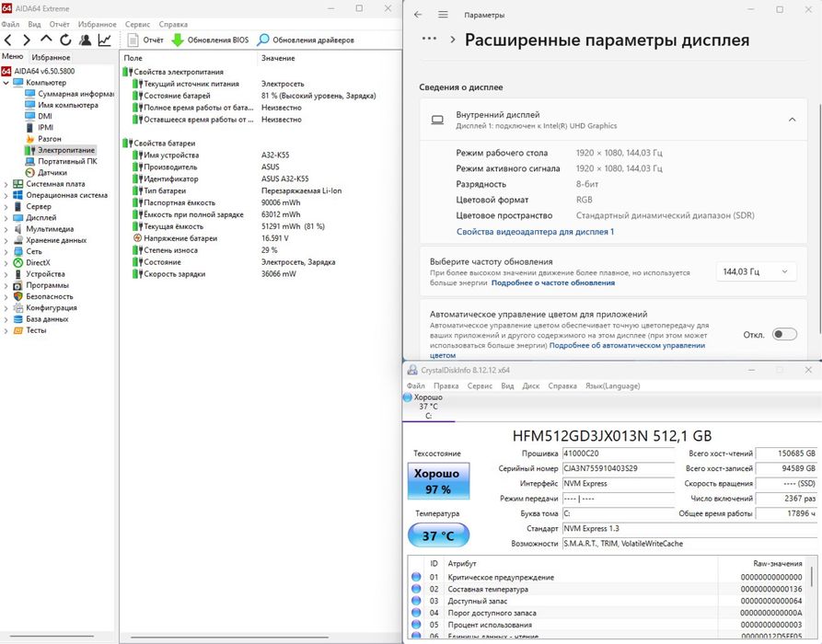Select DMI in AIDA64 tree

pyautogui.click(x=39, y=116)
